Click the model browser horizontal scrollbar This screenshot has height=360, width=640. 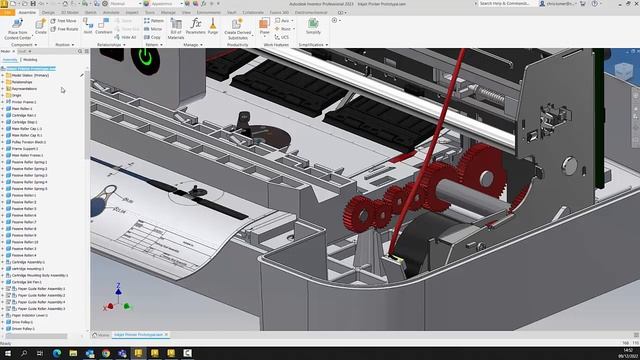click(x=36, y=336)
